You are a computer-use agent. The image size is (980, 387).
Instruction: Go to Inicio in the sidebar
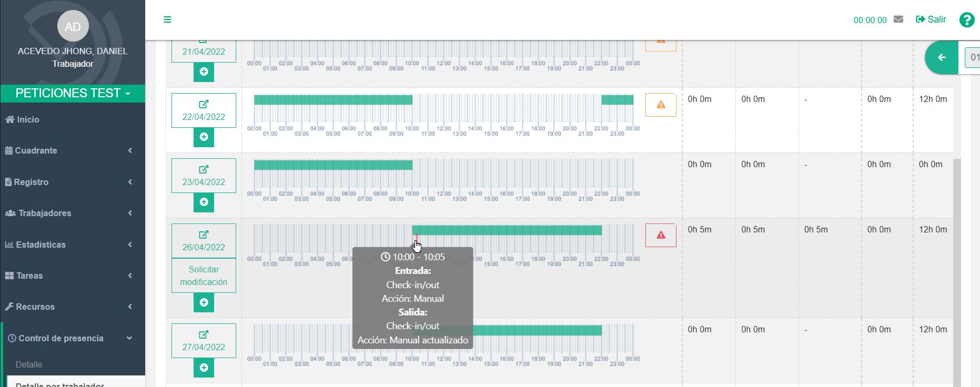pyautogui.click(x=28, y=120)
